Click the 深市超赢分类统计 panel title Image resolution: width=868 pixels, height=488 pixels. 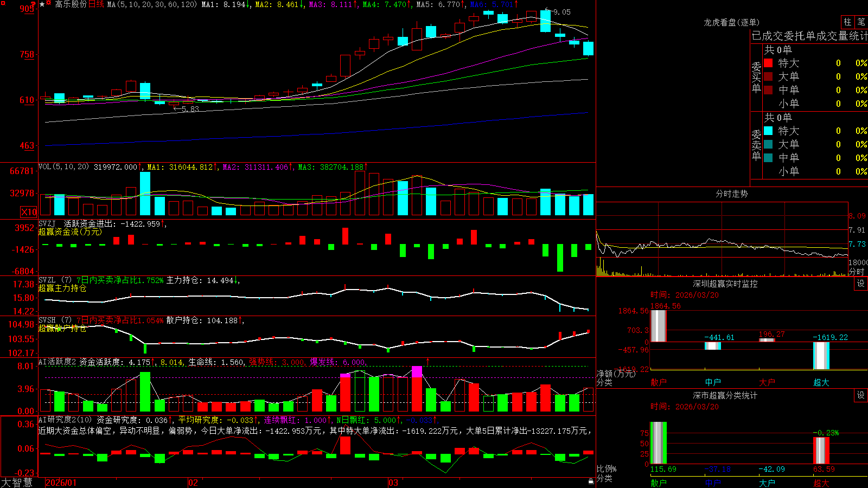point(725,395)
